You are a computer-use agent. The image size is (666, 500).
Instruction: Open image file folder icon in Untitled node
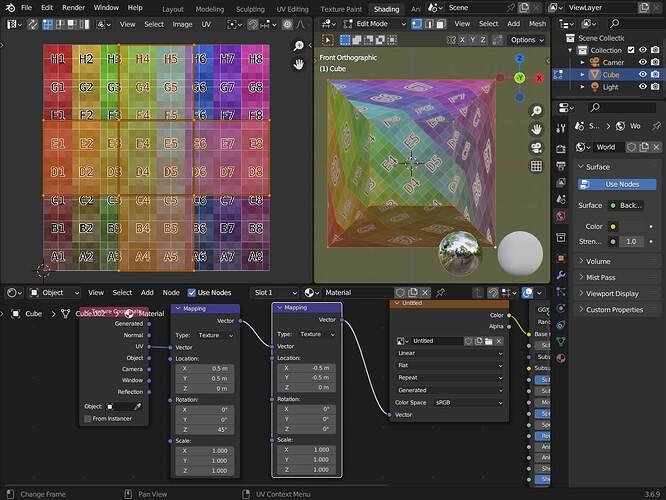coord(489,341)
